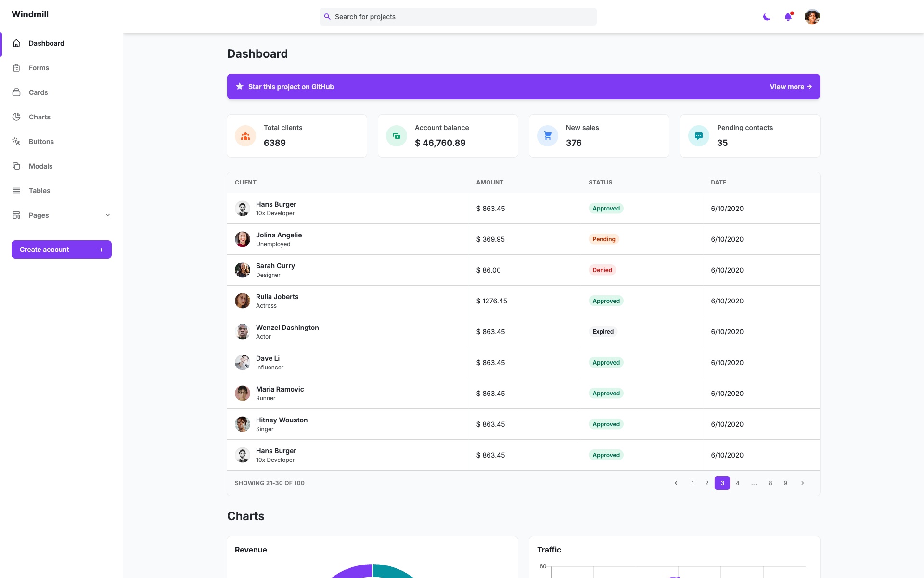The image size is (924, 578).
Task: Select the Dashboard home icon in sidebar
Action: (x=17, y=43)
